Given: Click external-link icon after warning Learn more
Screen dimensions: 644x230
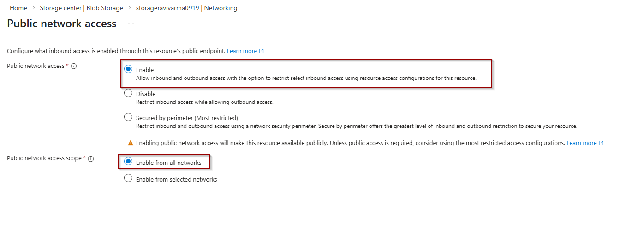Looking at the screenshot, I should [x=601, y=143].
